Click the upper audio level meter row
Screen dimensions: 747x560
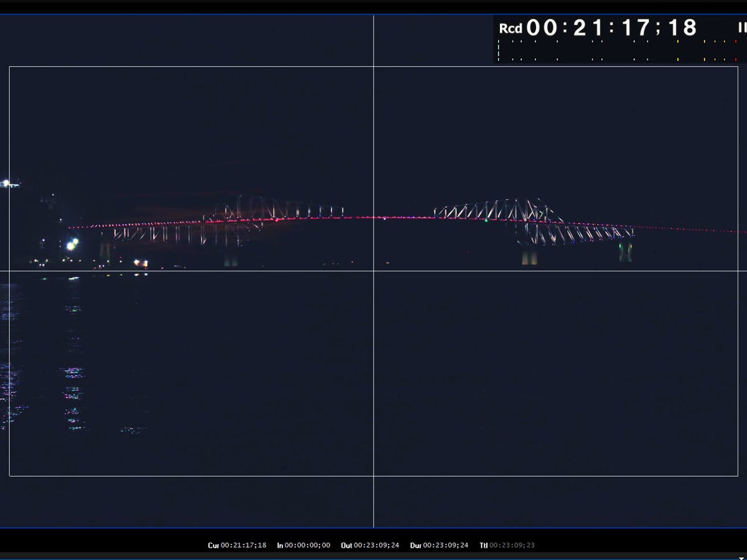(x=616, y=42)
